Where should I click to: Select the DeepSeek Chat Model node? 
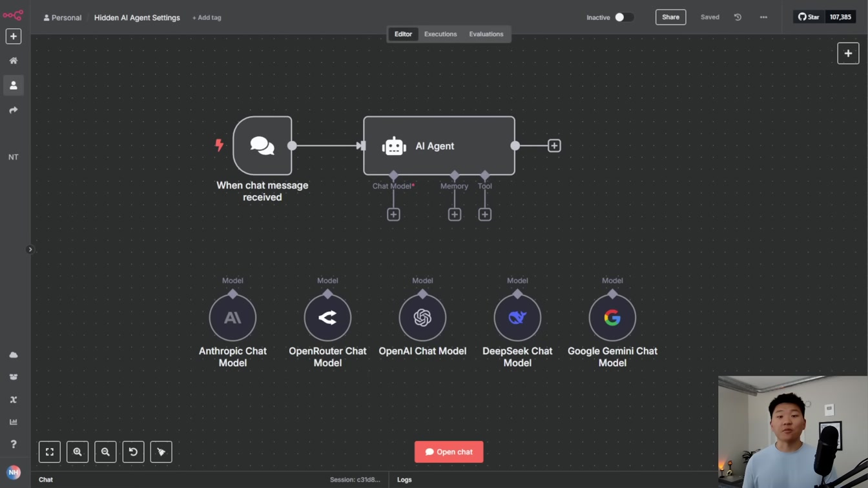(x=517, y=318)
